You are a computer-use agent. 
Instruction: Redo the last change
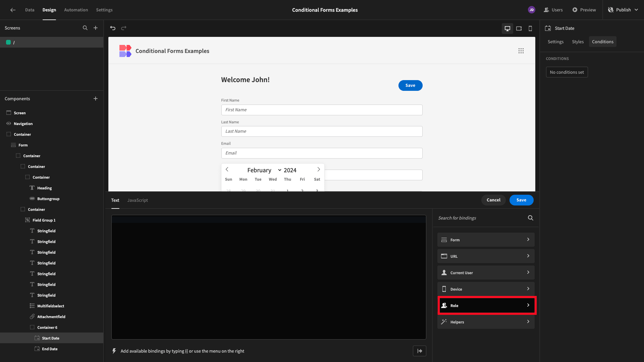tap(124, 28)
